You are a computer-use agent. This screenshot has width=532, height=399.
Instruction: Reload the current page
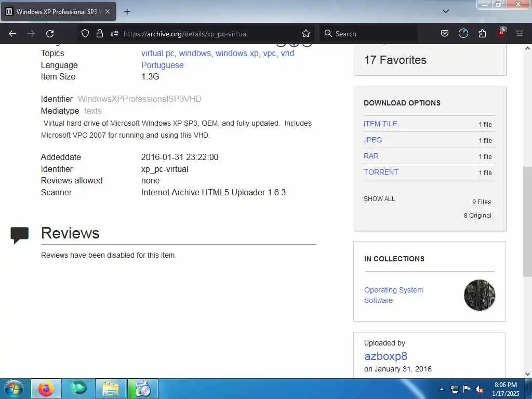pyautogui.click(x=50, y=34)
